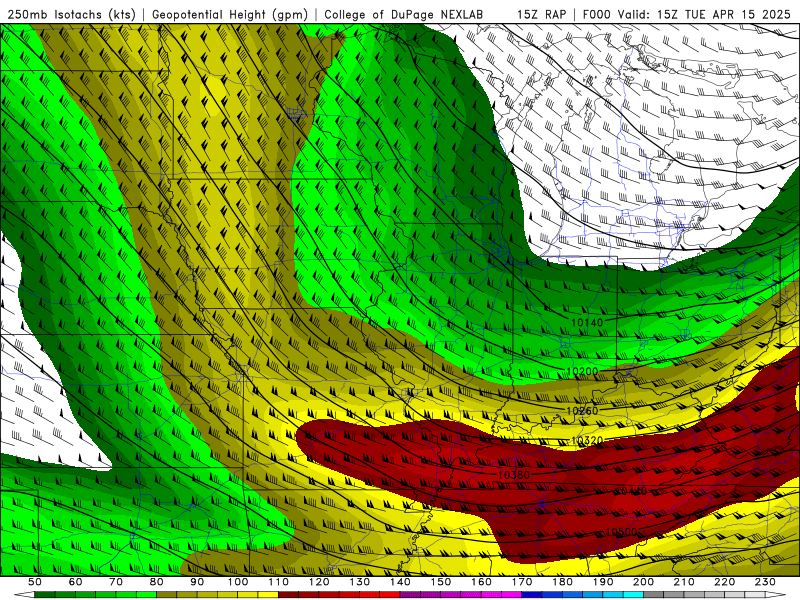Viewport: 800px width, 600px height.
Task: Click the 110 value on the color scale
Action: [278, 582]
